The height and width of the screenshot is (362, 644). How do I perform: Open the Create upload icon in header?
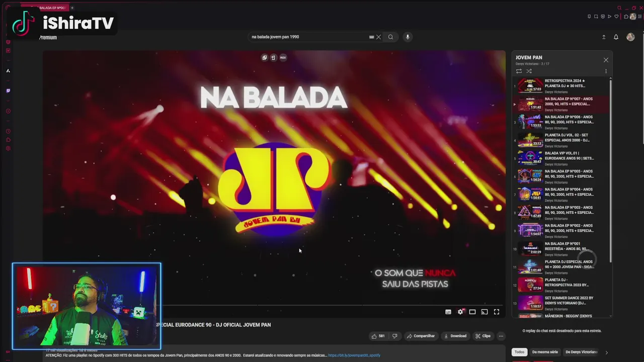[x=604, y=37]
